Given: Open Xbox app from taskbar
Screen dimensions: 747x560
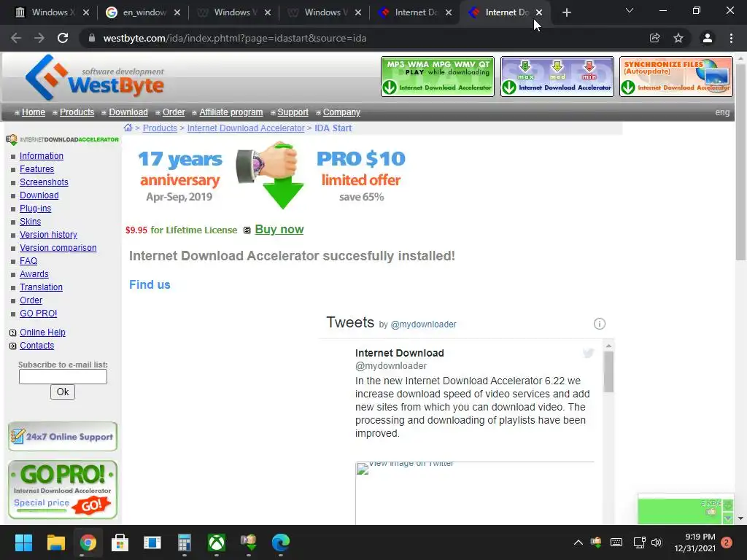Looking at the screenshot, I should pyautogui.click(x=217, y=542).
